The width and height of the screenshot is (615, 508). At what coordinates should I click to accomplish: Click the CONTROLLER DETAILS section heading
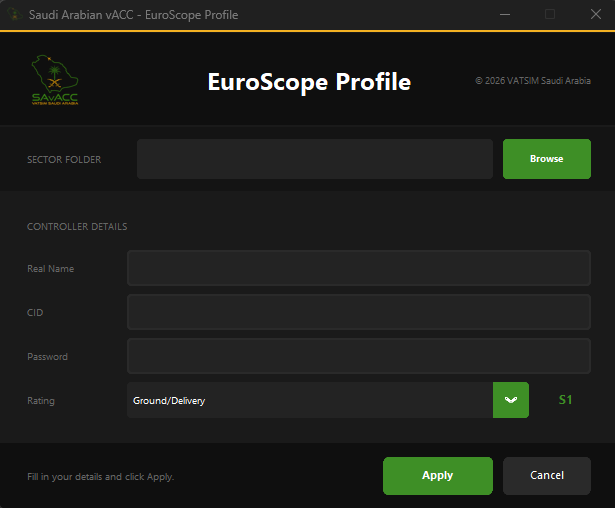(x=77, y=227)
